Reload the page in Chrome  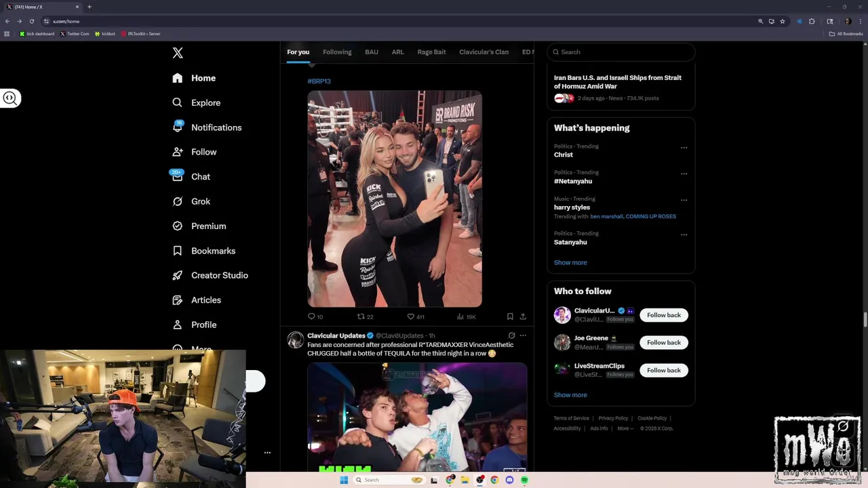pos(31,21)
